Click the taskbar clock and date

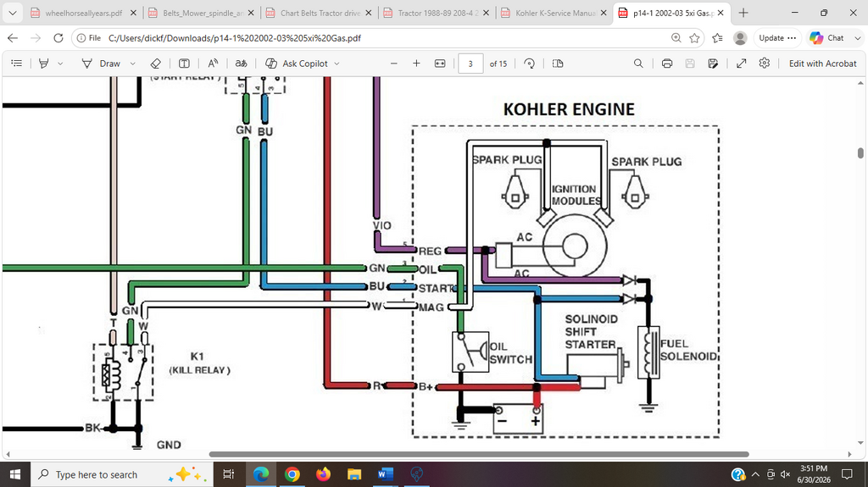pos(815,474)
